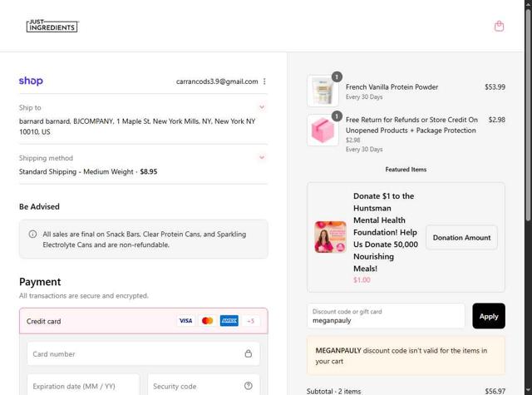Click Donate $1 to the Huntsman title
This screenshot has height=395, width=532.
tap(386, 232)
